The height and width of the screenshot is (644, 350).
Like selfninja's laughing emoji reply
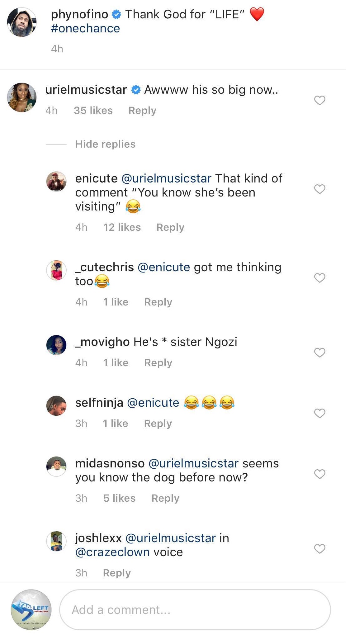point(319,413)
